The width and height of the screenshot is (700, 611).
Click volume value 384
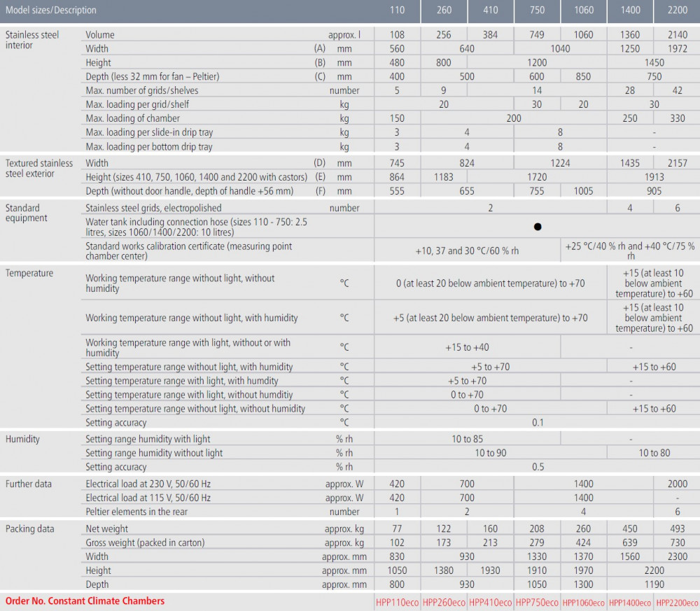(490, 35)
